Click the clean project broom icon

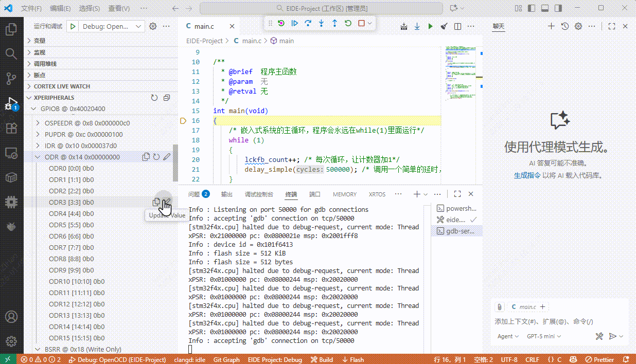444,26
